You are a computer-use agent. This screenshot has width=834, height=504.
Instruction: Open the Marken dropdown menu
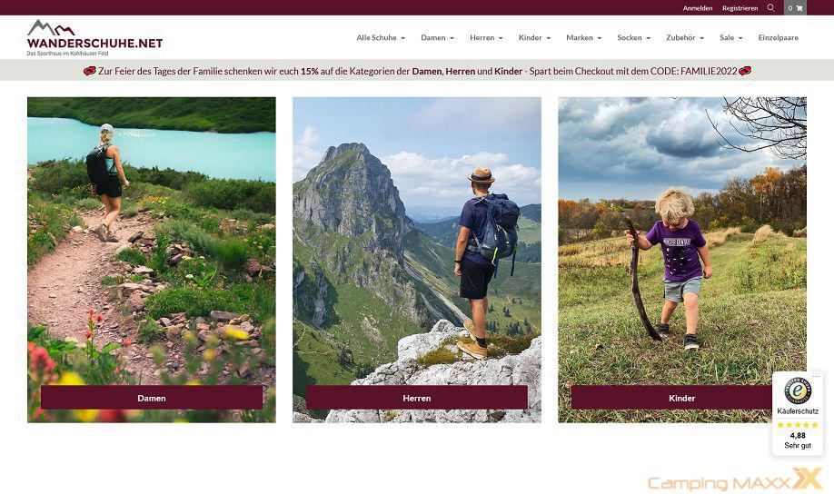(583, 38)
